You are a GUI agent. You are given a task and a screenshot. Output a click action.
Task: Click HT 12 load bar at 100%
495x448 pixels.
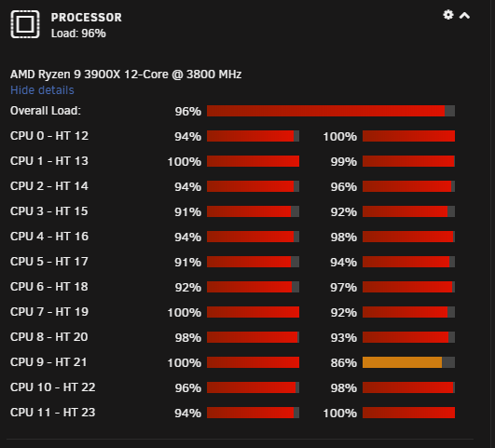coord(409,136)
